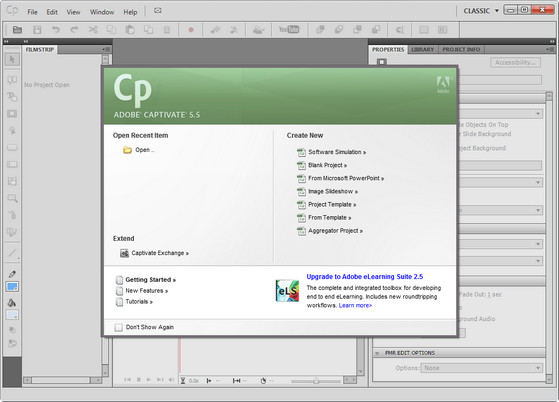Click the Software Simulation document icon
The height and width of the screenshot is (402, 559).
click(301, 152)
